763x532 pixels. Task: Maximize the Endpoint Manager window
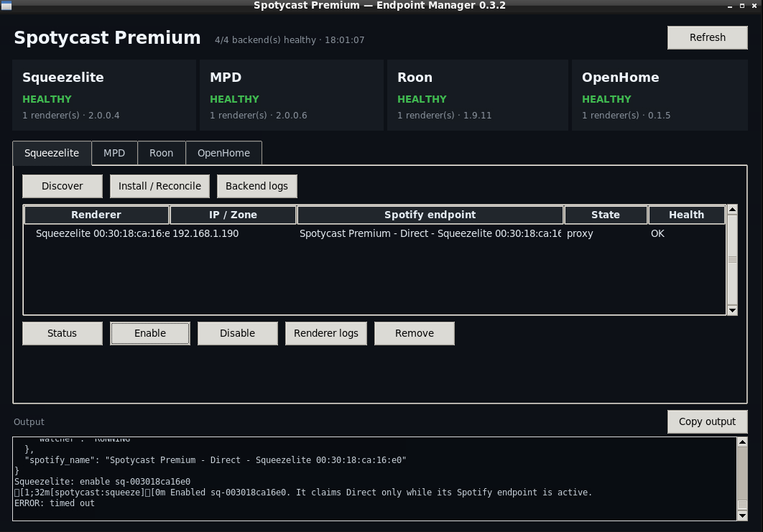tap(742, 6)
